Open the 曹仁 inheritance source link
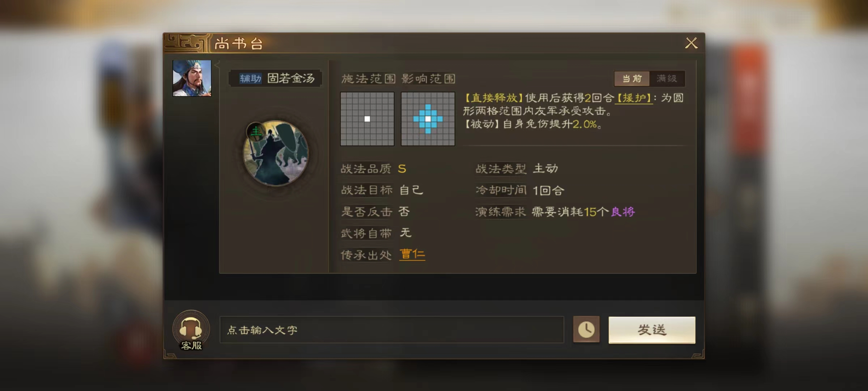The width and height of the screenshot is (868, 391). pos(412,254)
